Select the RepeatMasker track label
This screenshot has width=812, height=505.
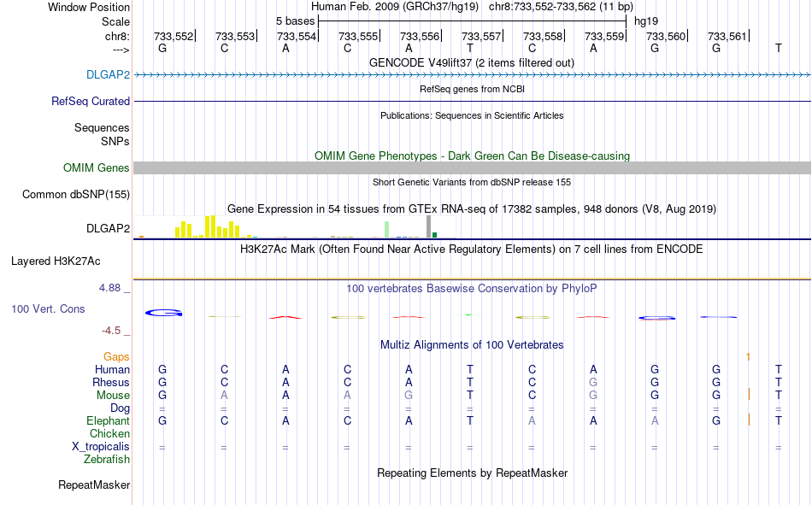coord(94,484)
